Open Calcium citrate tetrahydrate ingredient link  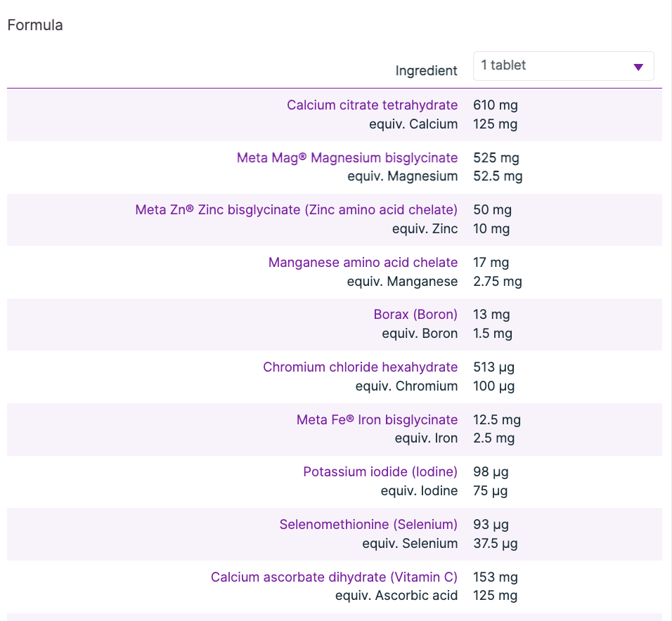372,105
